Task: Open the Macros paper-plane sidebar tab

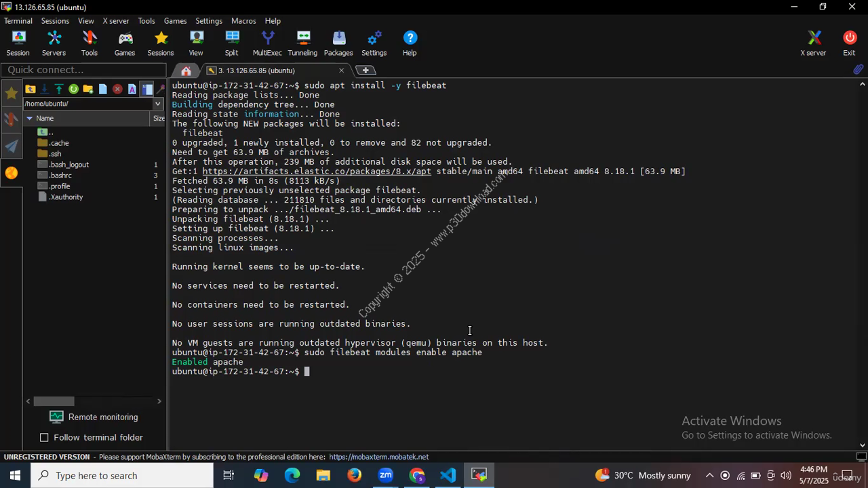Action: tap(11, 146)
